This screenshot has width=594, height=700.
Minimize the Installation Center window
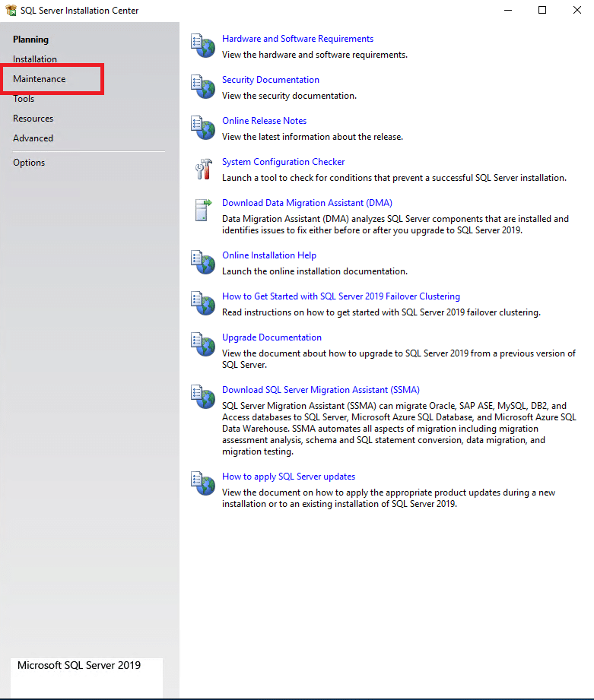pos(508,11)
